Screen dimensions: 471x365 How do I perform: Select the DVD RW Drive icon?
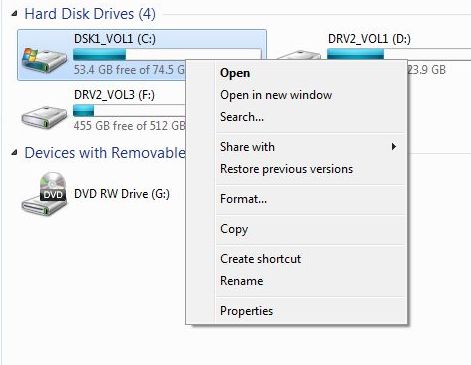pyautogui.click(x=44, y=194)
